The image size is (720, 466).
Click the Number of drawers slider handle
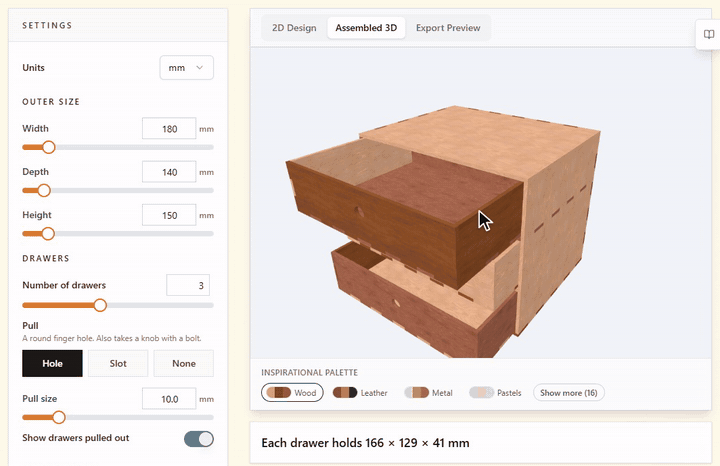[100, 305]
